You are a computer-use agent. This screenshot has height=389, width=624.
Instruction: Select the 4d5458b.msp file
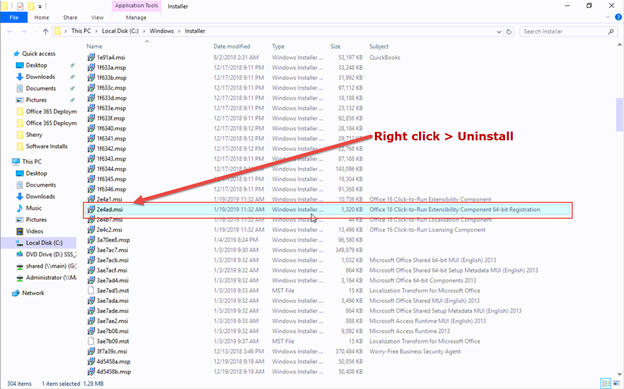114,372
